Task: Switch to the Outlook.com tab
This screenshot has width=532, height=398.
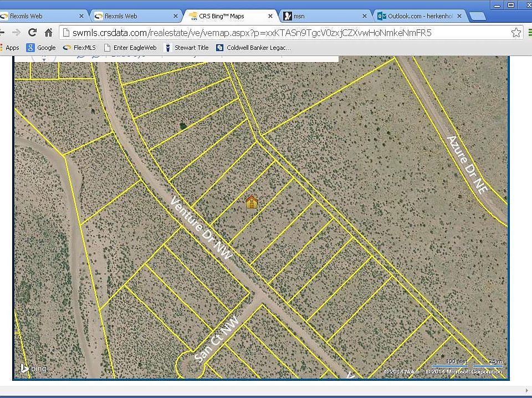Action: (416, 16)
